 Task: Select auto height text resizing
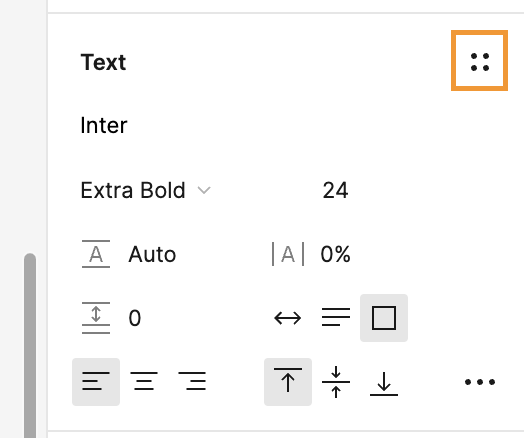[x=336, y=318]
